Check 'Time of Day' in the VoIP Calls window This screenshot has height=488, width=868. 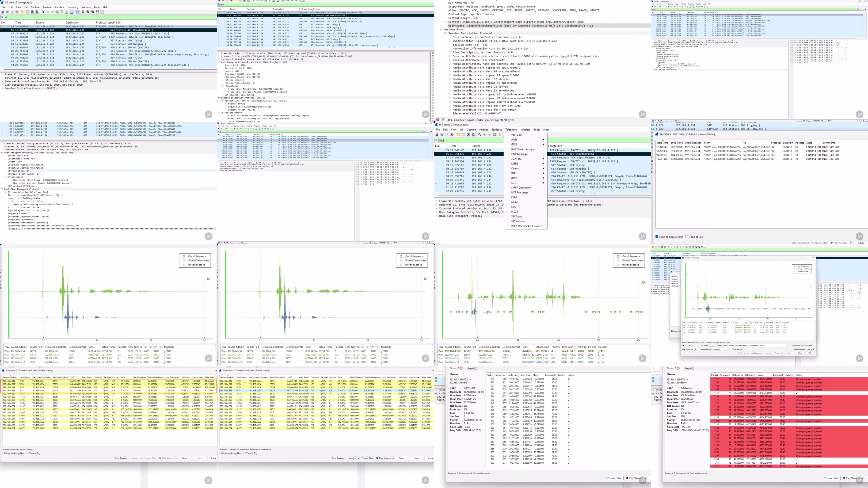(686, 237)
